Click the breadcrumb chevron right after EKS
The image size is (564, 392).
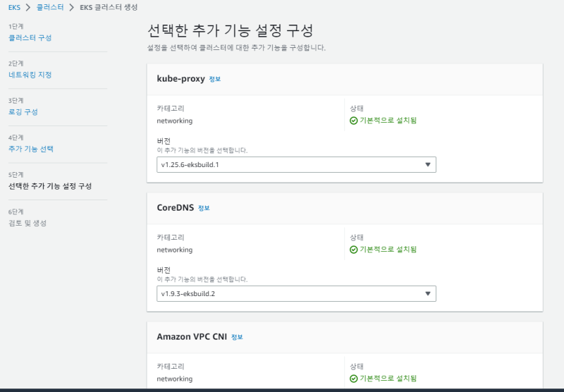point(29,7)
